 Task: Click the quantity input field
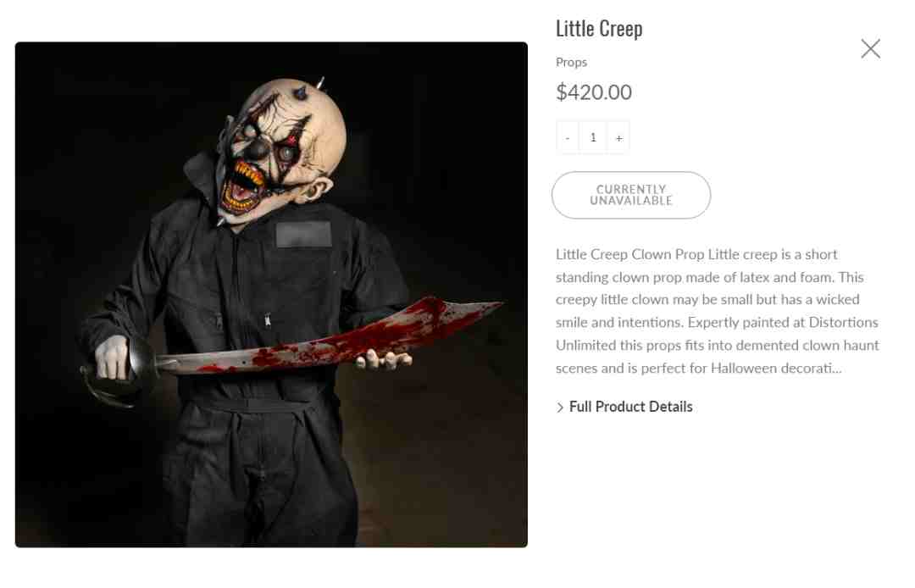point(593,137)
